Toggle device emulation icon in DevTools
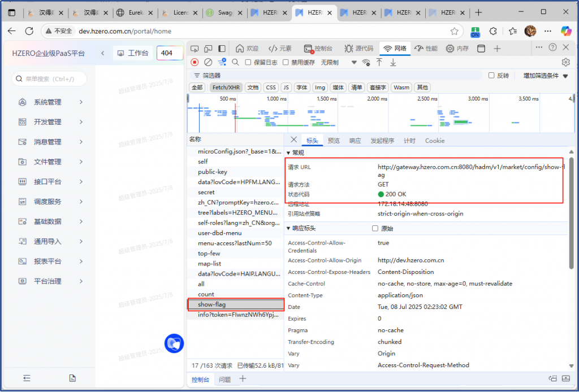Image resolution: width=579 pixels, height=392 pixels. [x=208, y=49]
